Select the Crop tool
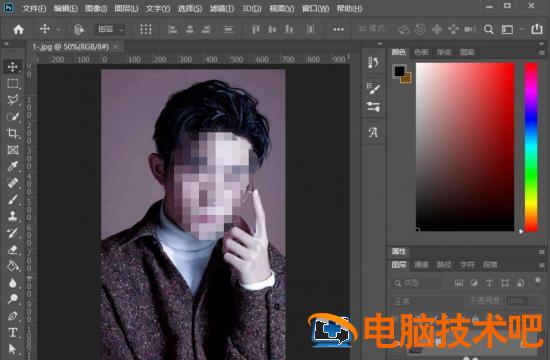Image resolution: width=550 pixels, height=360 pixels. (x=13, y=133)
